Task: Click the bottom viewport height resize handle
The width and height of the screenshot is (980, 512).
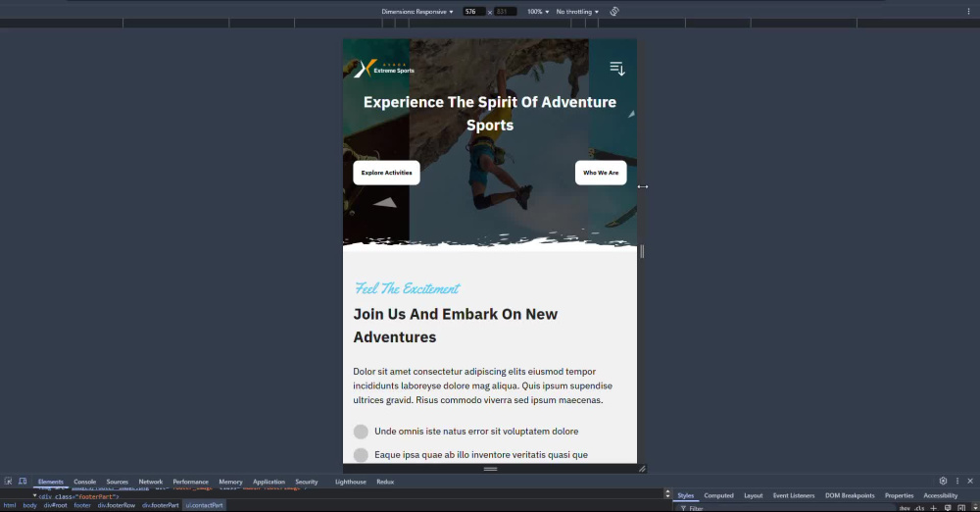Action: 490,468
